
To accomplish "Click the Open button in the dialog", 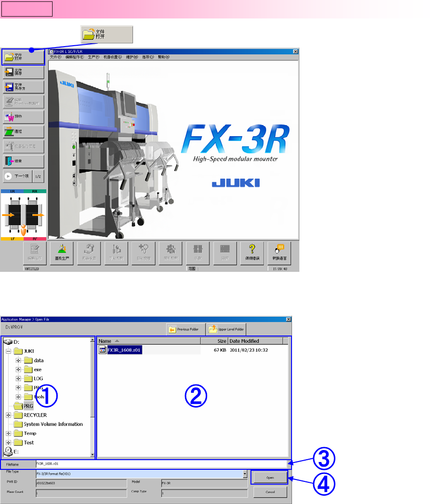I will (270, 478).
